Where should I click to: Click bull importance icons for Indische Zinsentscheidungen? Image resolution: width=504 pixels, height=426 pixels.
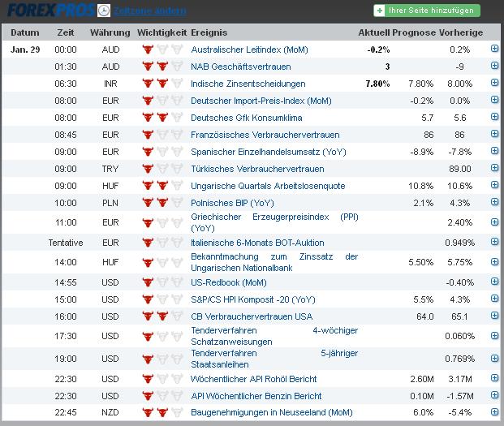[x=162, y=84]
